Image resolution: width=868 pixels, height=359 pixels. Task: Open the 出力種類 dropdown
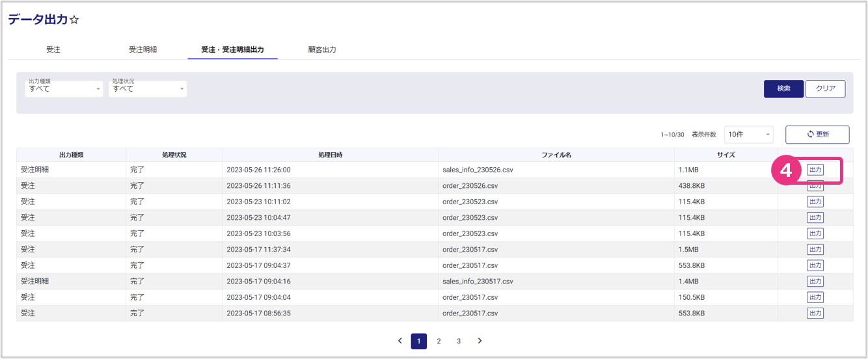[x=64, y=88]
